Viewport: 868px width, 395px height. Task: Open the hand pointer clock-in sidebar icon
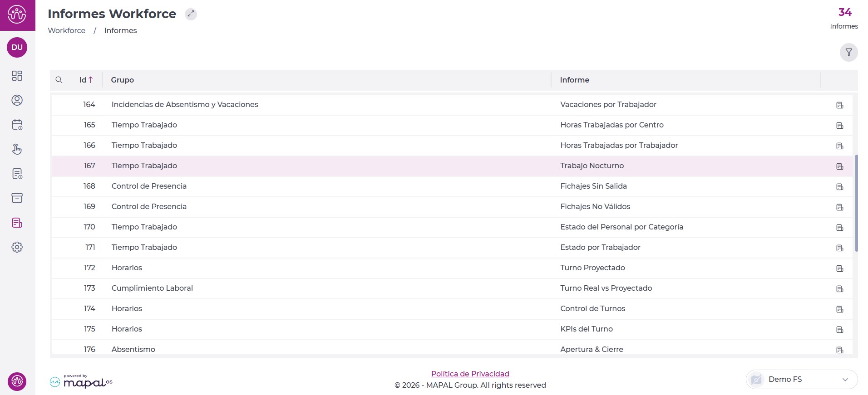[x=17, y=149]
